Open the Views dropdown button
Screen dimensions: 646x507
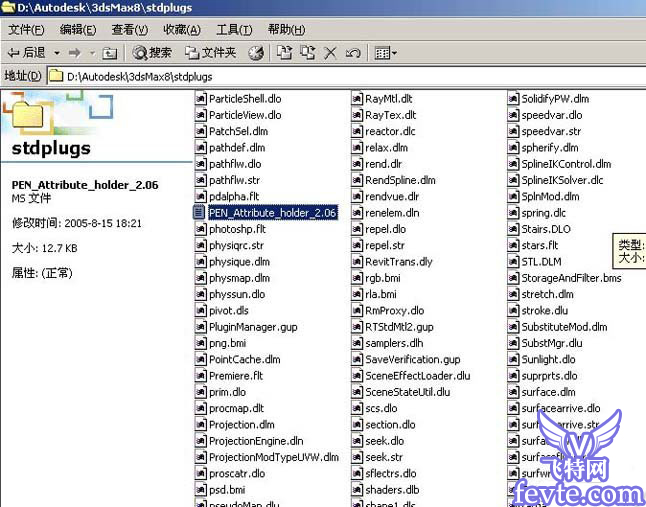click(x=385, y=53)
